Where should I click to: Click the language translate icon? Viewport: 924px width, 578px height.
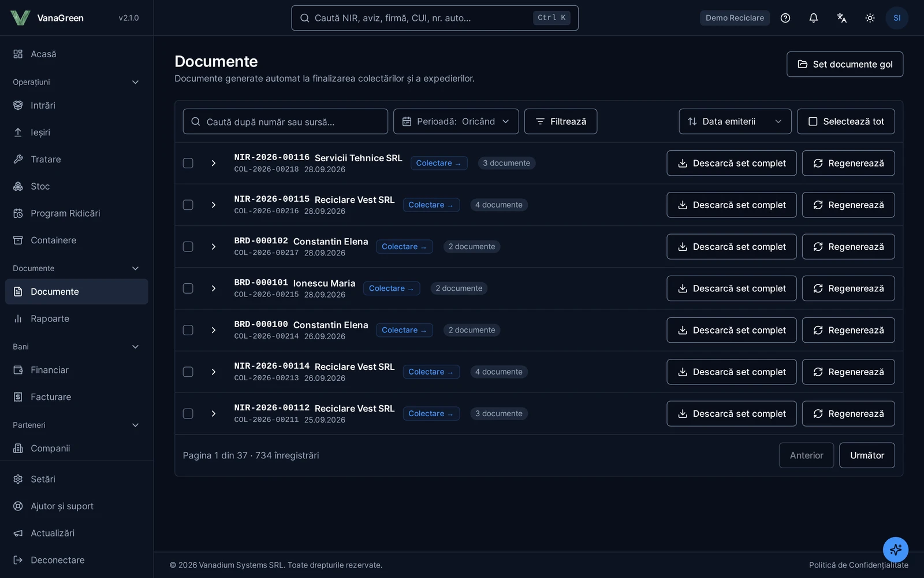click(x=842, y=18)
